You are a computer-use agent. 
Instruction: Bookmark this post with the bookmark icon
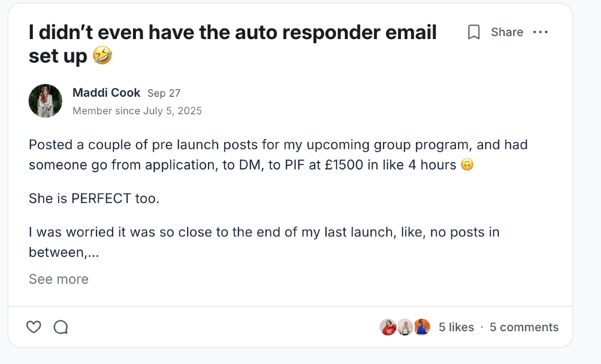click(x=473, y=32)
